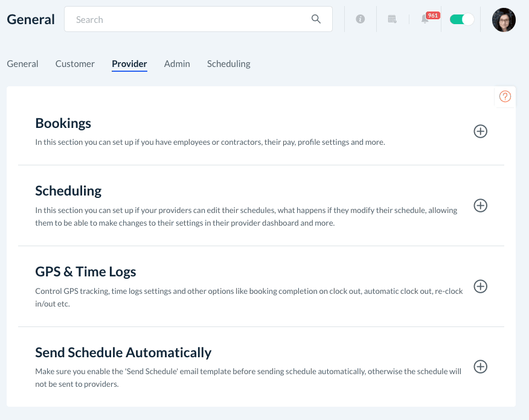Click the info icon in the header

[361, 19]
